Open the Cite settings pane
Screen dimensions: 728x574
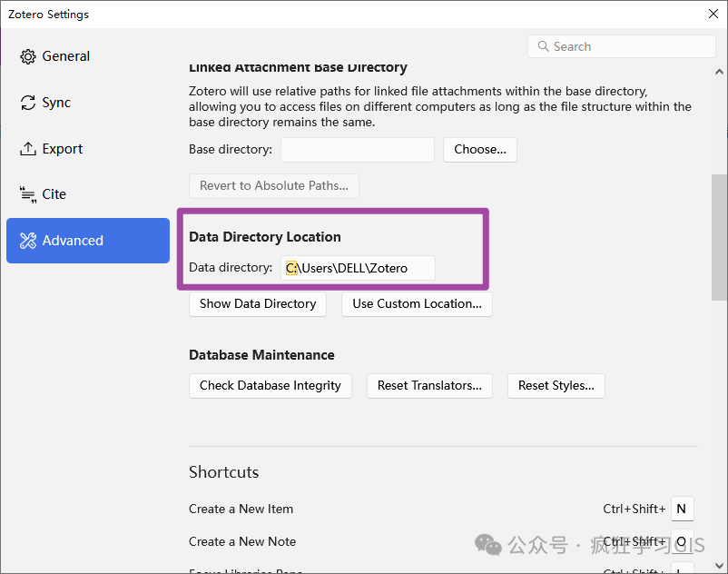click(88, 194)
